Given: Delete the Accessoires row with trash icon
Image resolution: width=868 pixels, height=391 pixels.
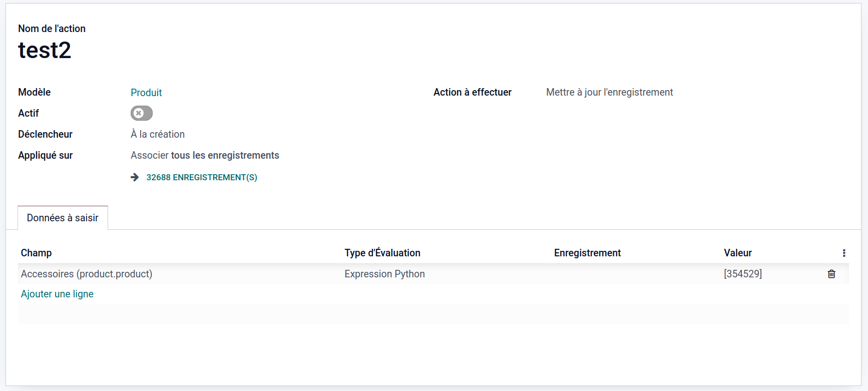Looking at the screenshot, I should (831, 274).
